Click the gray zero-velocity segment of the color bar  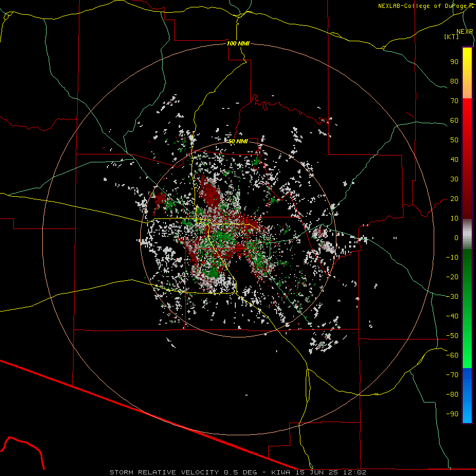(467, 234)
